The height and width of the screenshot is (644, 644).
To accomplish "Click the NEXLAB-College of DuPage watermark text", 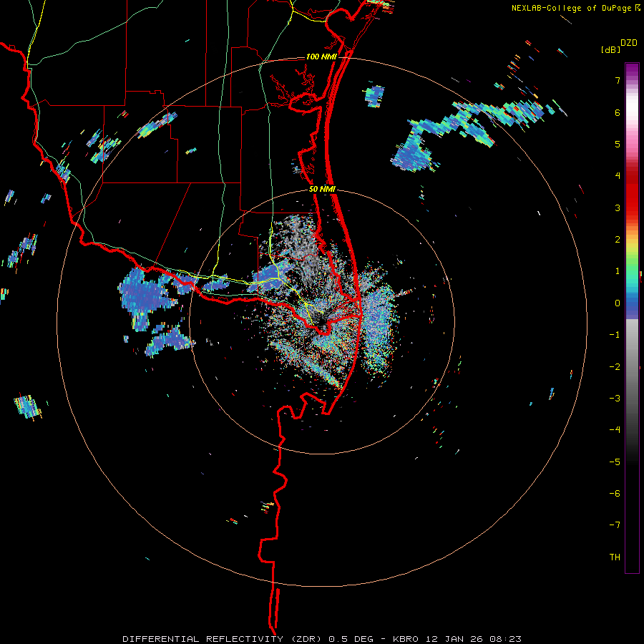I will click(x=571, y=8).
